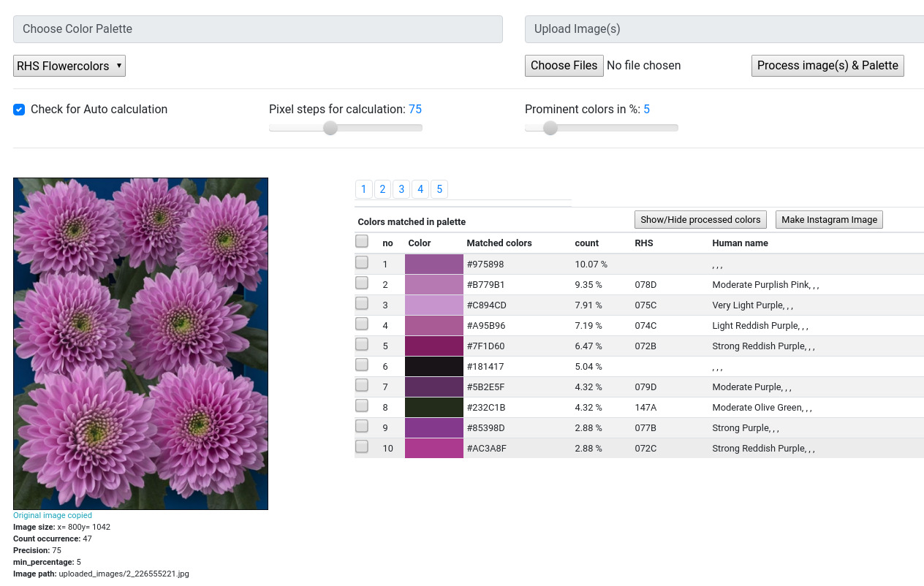Click the #C894CD Very Light Purple swatch
The width and height of the screenshot is (924, 586).
(433, 305)
